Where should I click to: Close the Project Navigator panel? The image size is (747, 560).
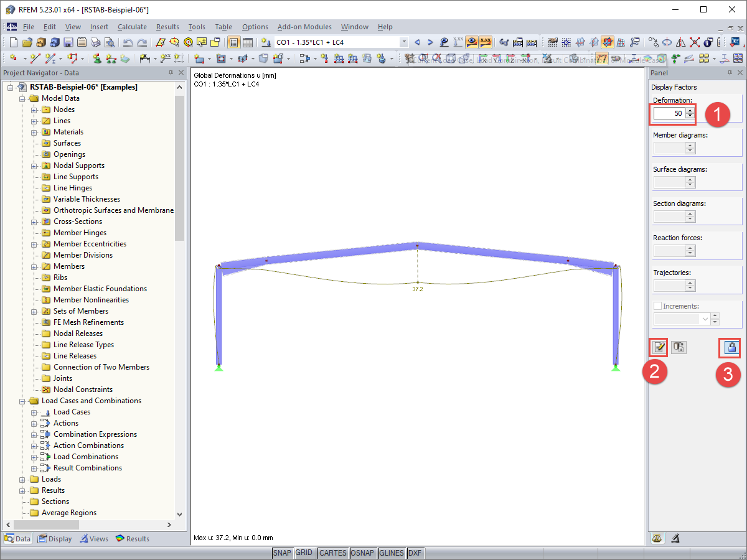(x=181, y=73)
